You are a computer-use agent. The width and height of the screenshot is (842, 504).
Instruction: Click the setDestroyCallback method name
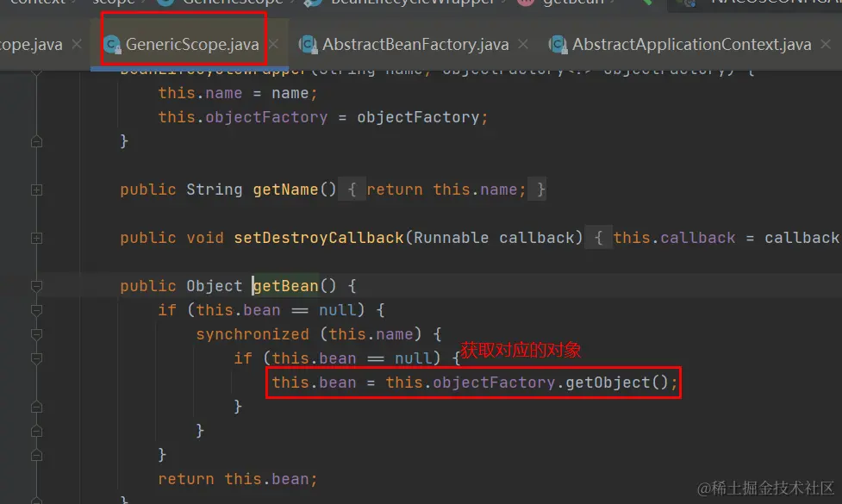tap(318, 238)
